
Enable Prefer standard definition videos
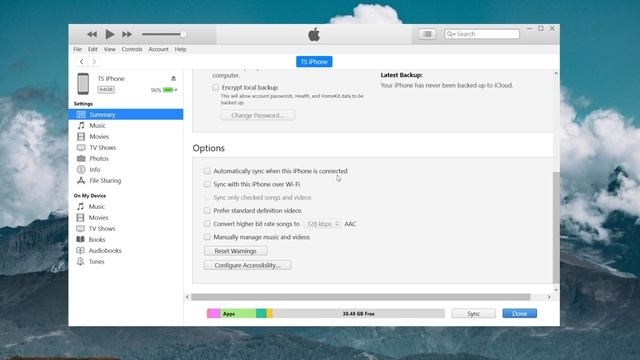(207, 211)
